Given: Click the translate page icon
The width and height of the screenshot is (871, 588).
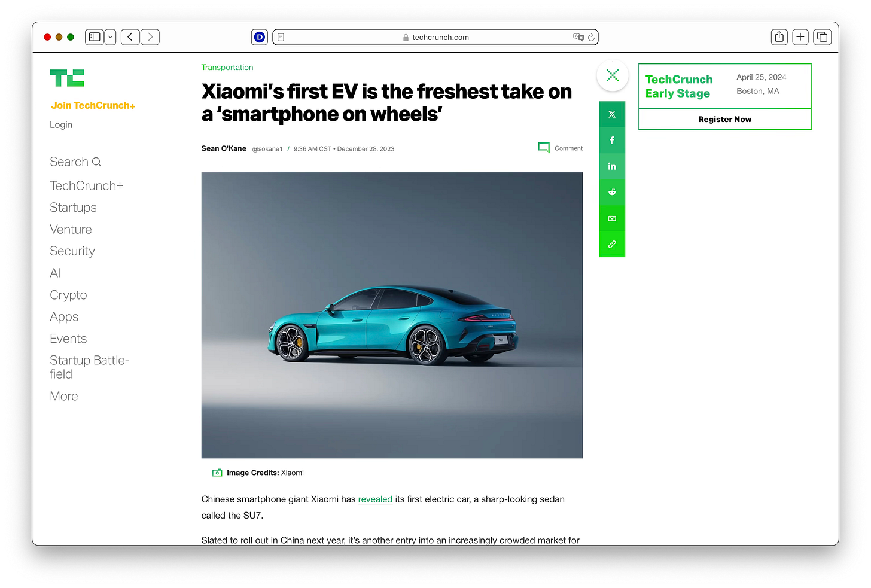Looking at the screenshot, I should click(578, 37).
